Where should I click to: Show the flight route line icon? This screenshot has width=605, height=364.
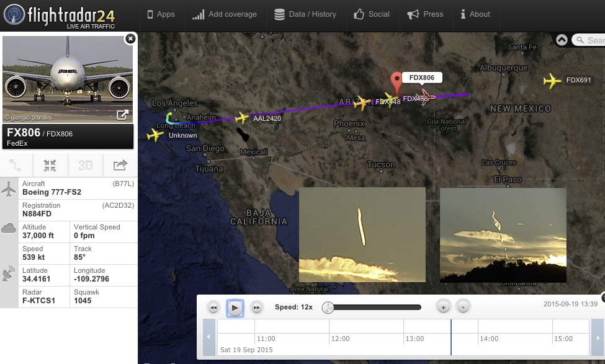tap(16, 166)
